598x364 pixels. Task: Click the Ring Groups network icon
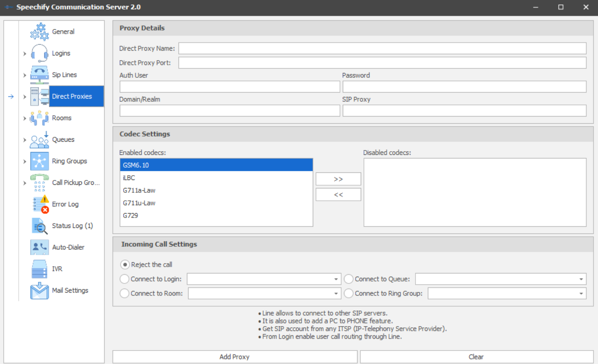point(40,161)
